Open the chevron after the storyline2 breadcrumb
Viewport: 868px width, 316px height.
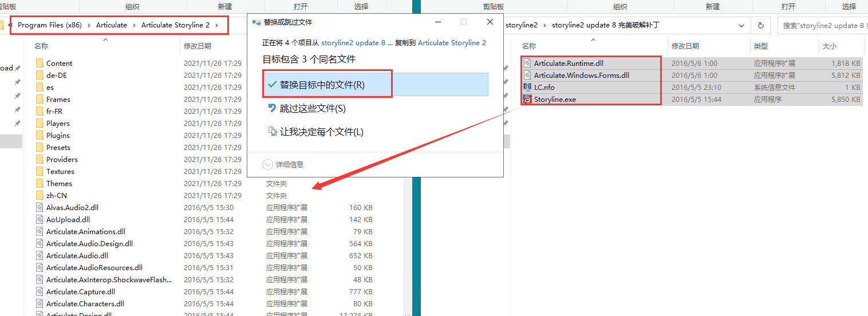545,25
